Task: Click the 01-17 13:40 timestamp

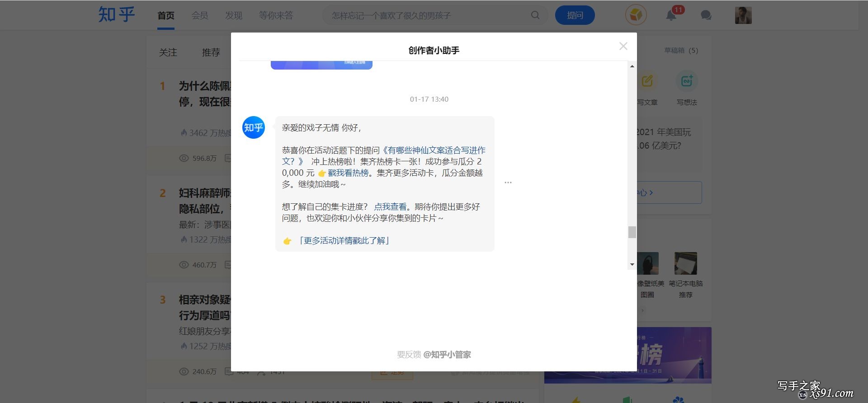Action: click(x=429, y=99)
